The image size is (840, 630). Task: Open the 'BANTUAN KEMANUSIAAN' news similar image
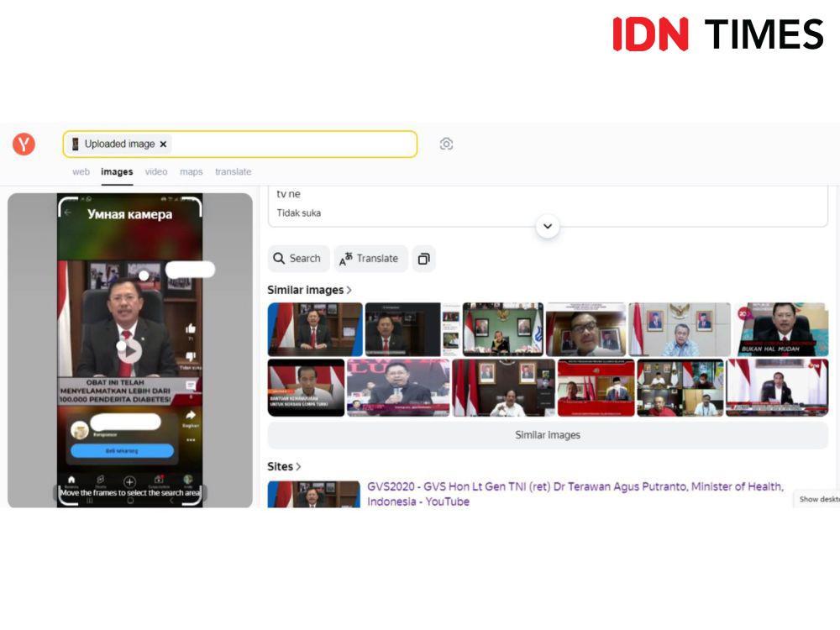[x=306, y=388]
